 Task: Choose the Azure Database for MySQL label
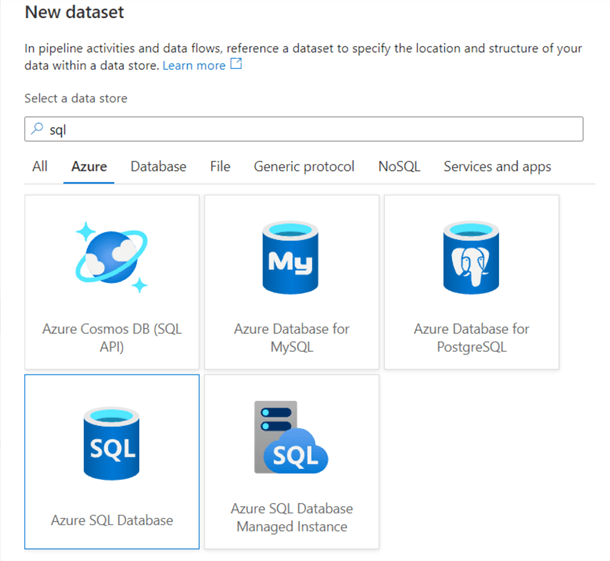291,338
